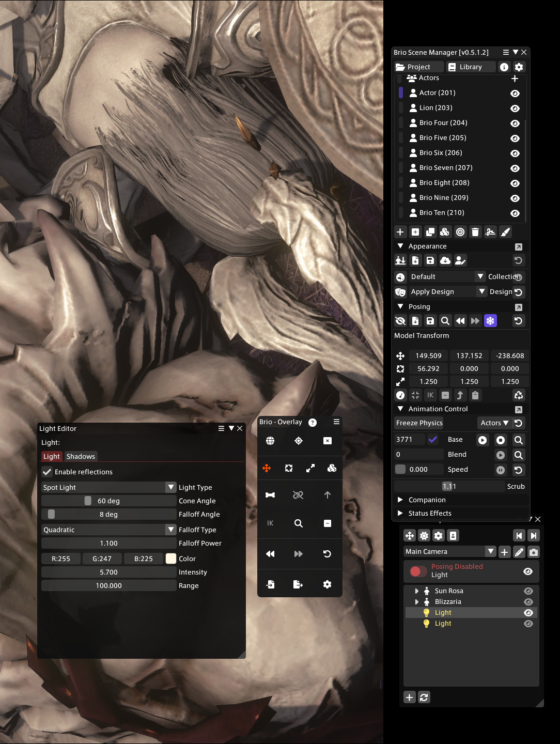Click the globe world-space icon in Brio Overlay
The width and height of the screenshot is (560, 744).
pos(270,441)
